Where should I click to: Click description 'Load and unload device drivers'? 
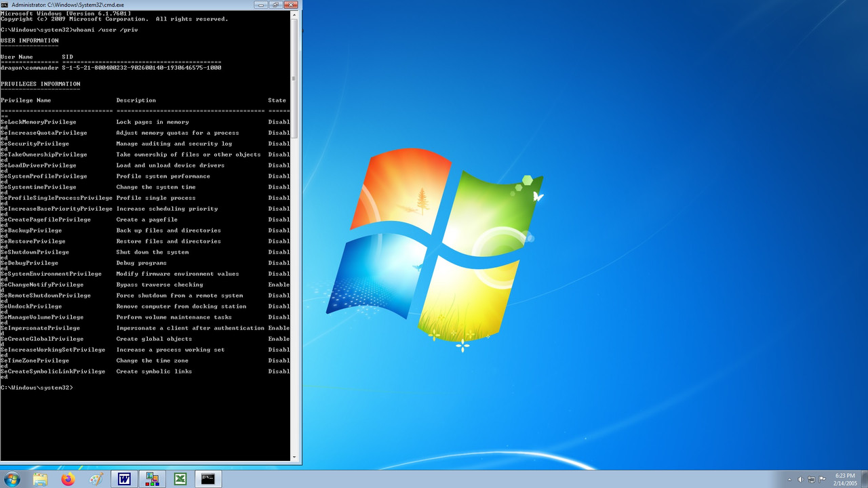click(170, 165)
